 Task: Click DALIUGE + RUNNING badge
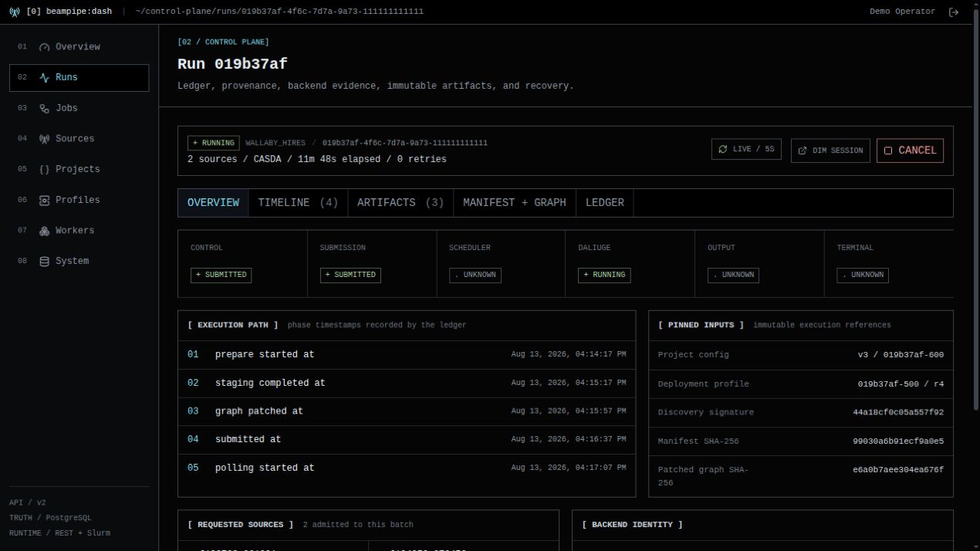(x=604, y=275)
